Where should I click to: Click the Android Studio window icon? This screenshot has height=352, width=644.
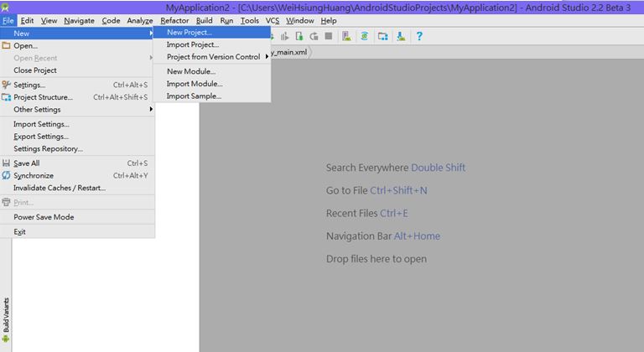tap(5, 7)
